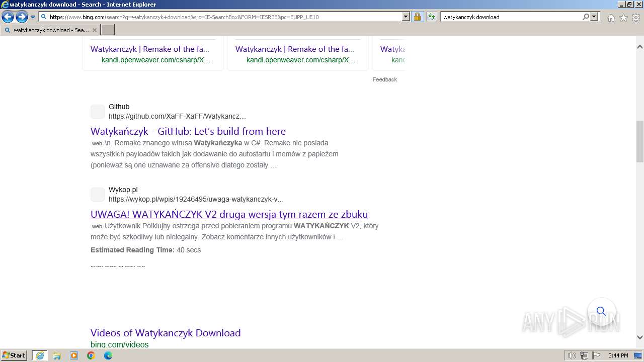Restore down the Internet Explorer window

pyautogui.click(x=629, y=5)
